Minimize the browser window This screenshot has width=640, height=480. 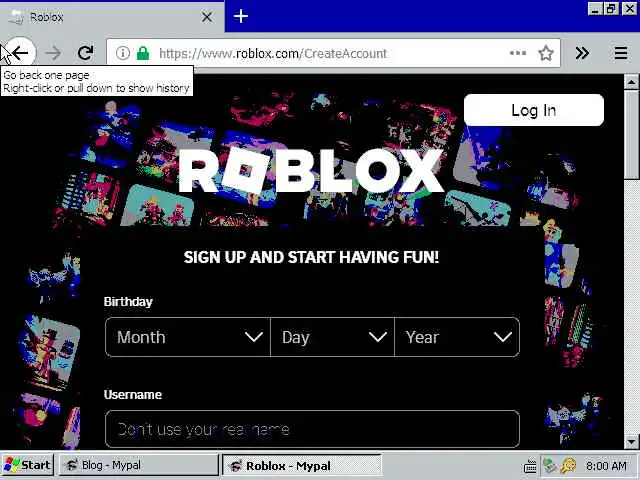point(595,9)
